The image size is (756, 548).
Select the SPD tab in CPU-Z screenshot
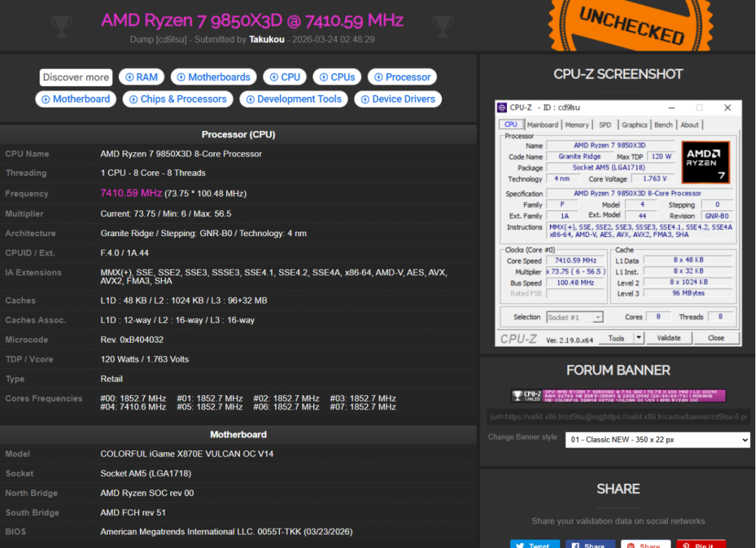605,125
